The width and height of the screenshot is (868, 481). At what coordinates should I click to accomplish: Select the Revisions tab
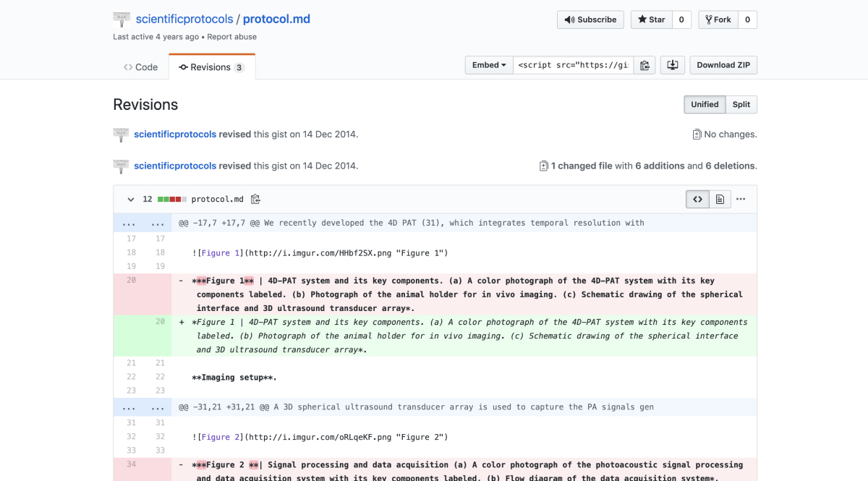[211, 67]
